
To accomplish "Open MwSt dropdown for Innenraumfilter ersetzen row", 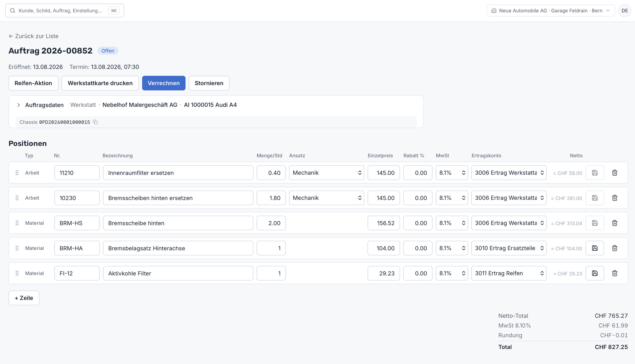I will 452,173.
